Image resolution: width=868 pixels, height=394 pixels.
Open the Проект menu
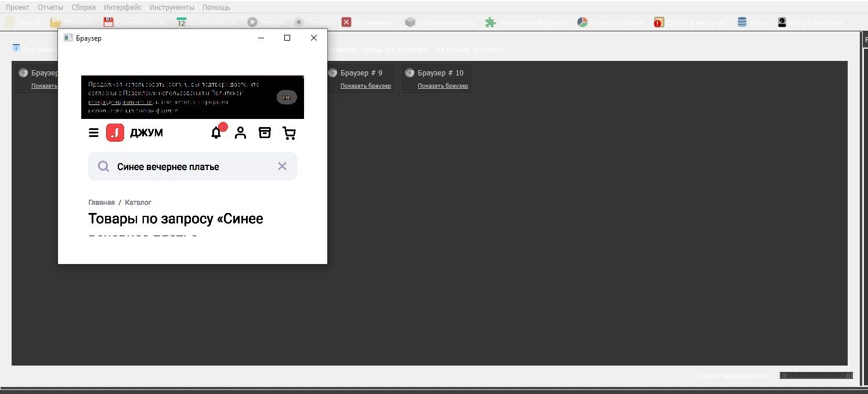(17, 7)
